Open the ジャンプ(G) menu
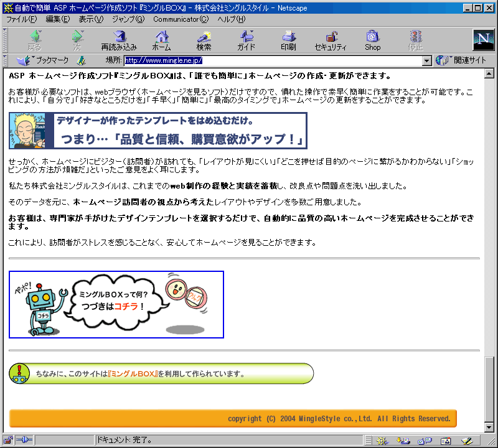This screenshot has width=498, height=448. [x=128, y=19]
